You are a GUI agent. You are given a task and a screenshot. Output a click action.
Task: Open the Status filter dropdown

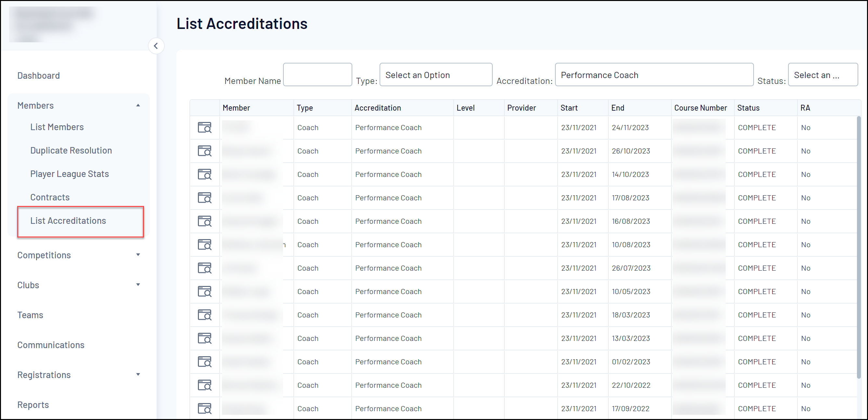coord(823,75)
